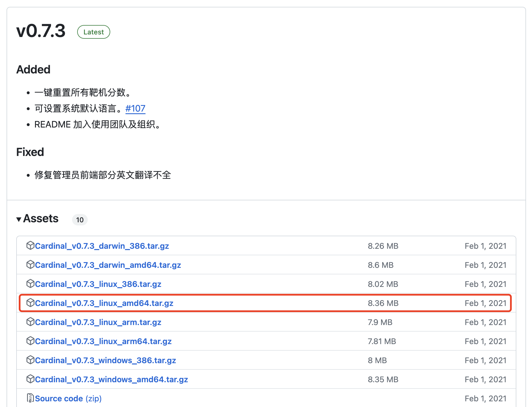Click the Latest release badge
The width and height of the screenshot is (532, 407).
point(94,32)
